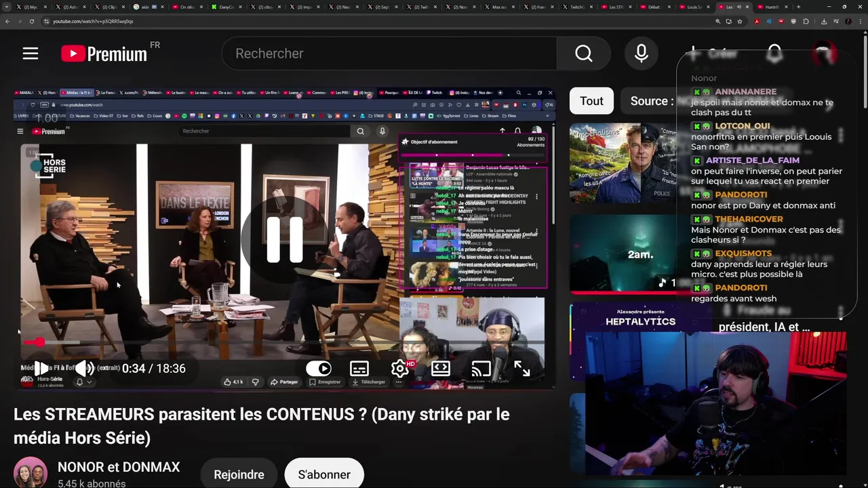Bookmark this page with the star icon

[740, 21]
